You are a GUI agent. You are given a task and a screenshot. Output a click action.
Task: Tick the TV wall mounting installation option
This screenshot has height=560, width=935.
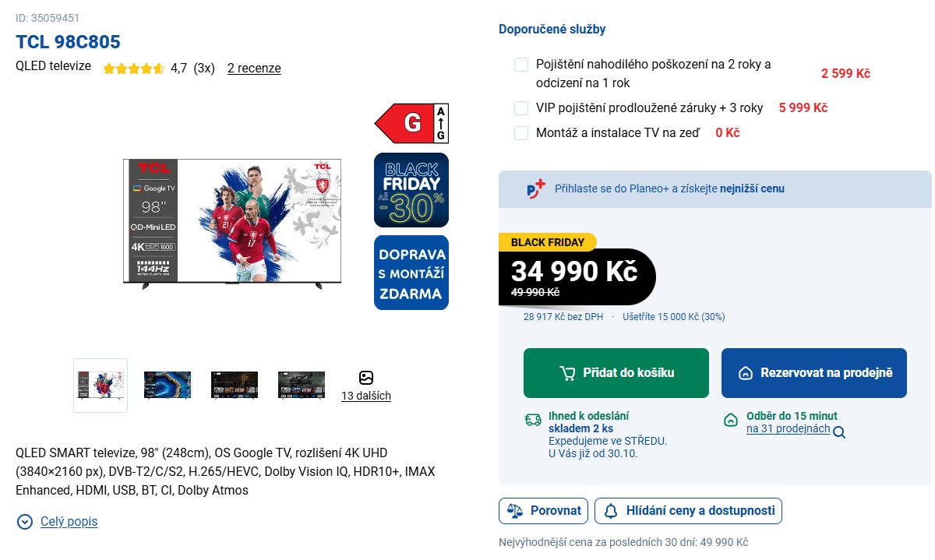pyautogui.click(x=521, y=133)
